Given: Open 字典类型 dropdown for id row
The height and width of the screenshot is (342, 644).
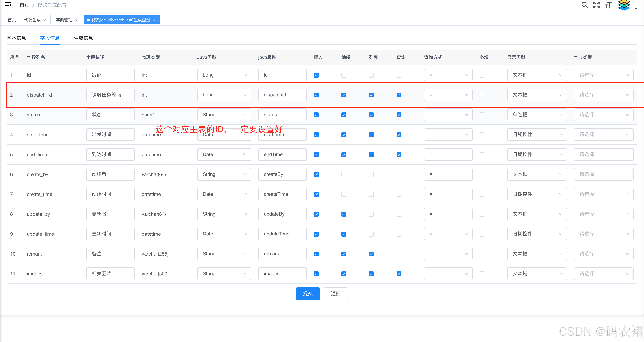Looking at the screenshot, I should (x=604, y=75).
